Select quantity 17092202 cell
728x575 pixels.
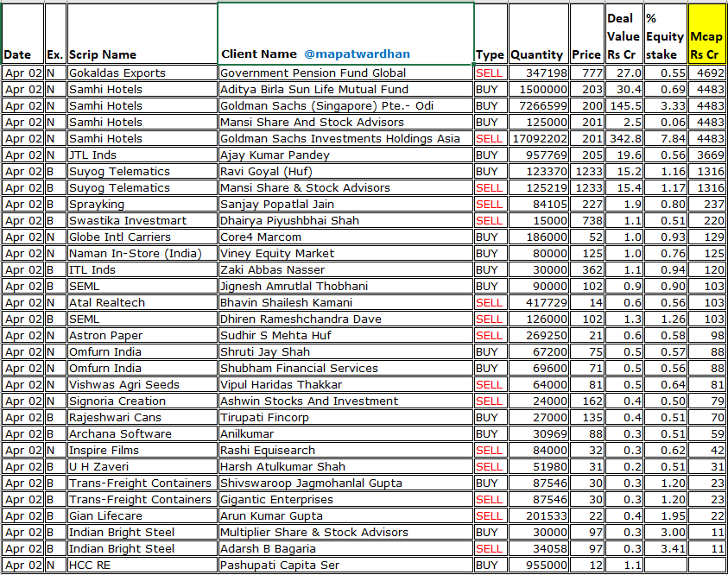[x=539, y=138]
